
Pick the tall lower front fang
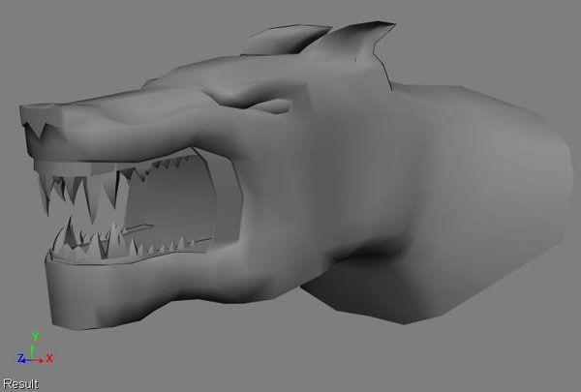[x=70, y=231]
